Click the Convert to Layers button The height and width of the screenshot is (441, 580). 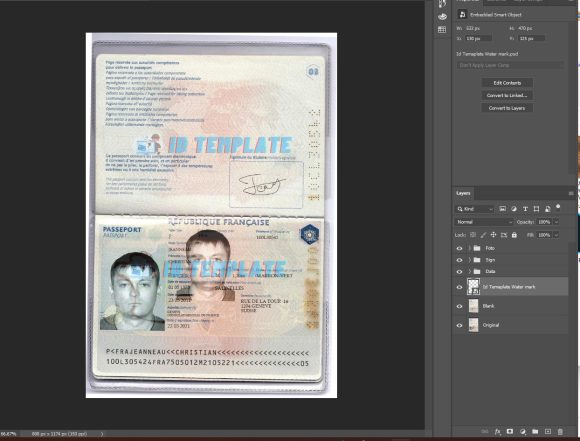pyautogui.click(x=507, y=108)
